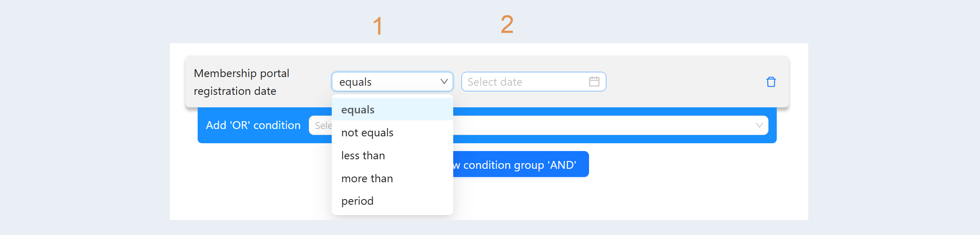Click the 'Membership portal registration date' label
The image size is (980, 235).
click(x=241, y=82)
